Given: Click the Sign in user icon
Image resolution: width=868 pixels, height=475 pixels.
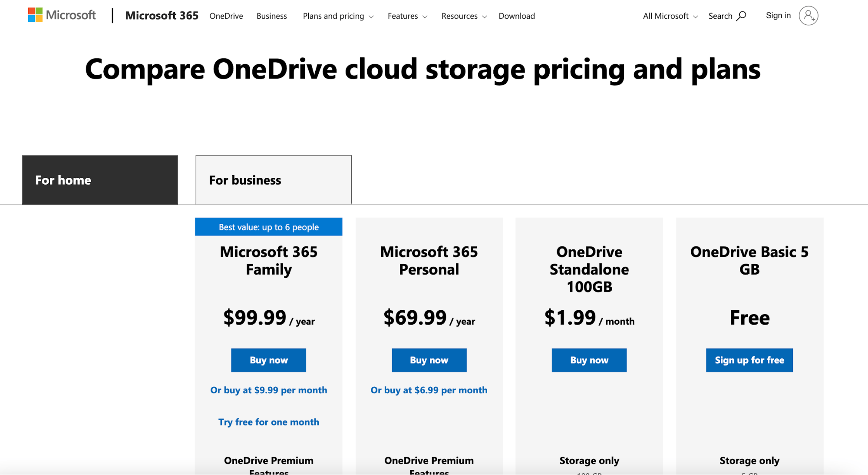Looking at the screenshot, I should [x=809, y=15].
